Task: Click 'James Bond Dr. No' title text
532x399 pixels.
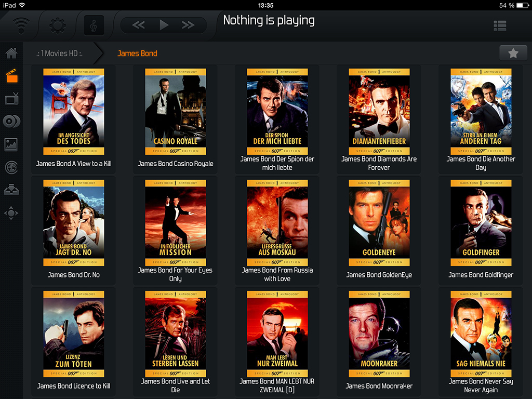Action: (74, 275)
